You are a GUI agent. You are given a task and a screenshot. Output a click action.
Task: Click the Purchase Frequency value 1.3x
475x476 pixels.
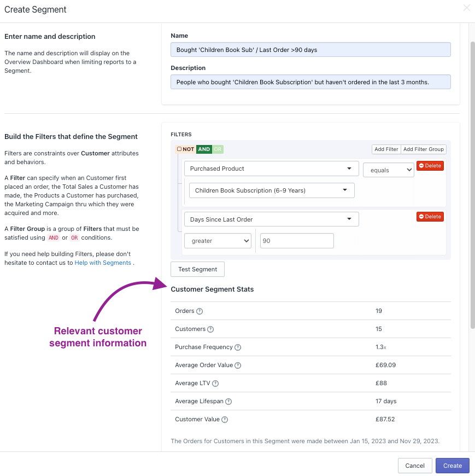[x=380, y=347]
